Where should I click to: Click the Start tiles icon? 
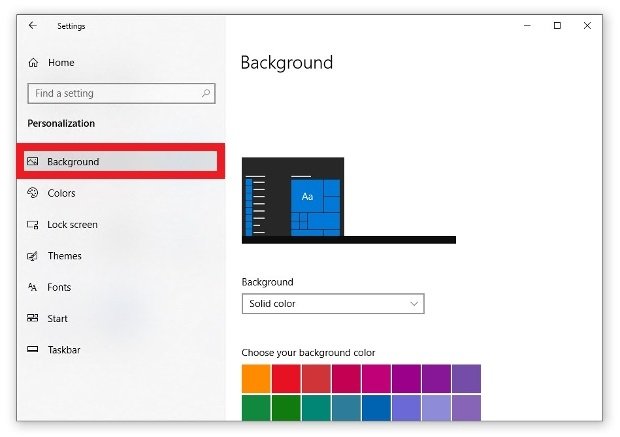click(32, 318)
